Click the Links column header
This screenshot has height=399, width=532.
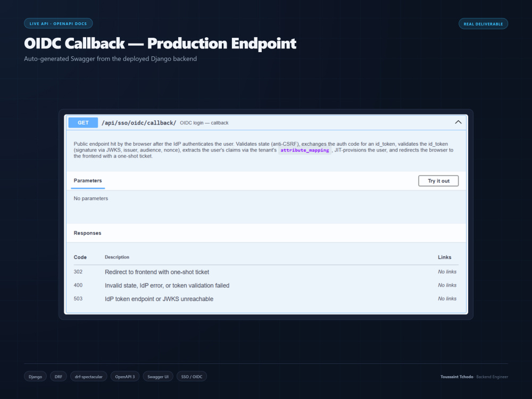pos(444,257)
